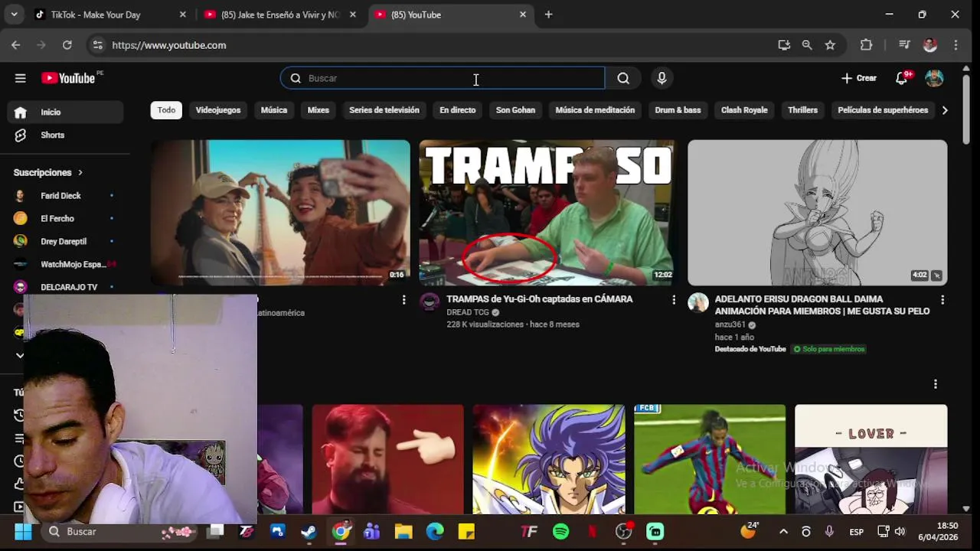The image size is (980, 551).
Task: Switch to the Jake te Enseñó tab
Action: [x=282, y=15]
